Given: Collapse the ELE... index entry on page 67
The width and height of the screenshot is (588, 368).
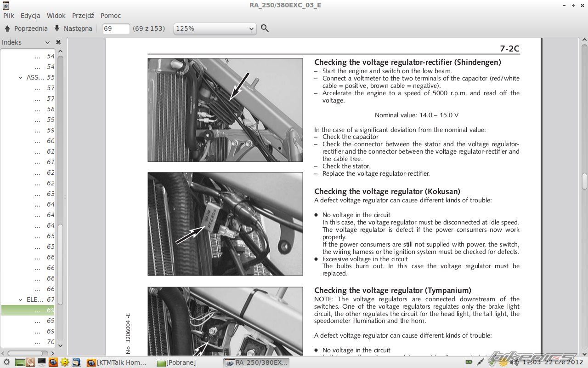Looking at the screenshot, I should click(21, 300).
